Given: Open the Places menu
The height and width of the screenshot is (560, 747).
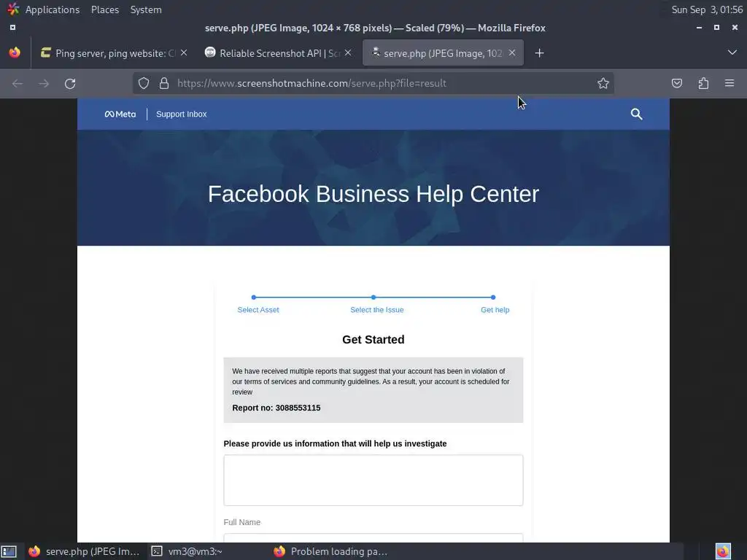Looking at the screenshot, I should pos(105,9).
